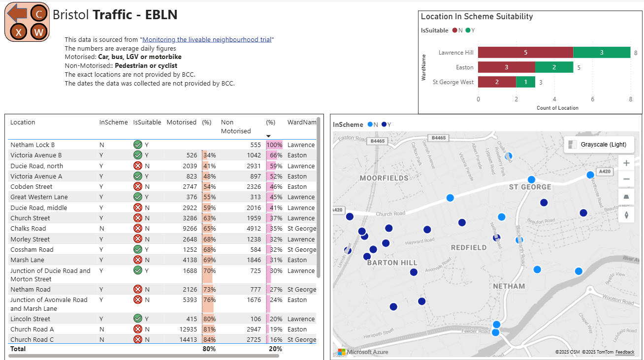This screenshot has height=360, width=644.
Task: Click the 'Bristol Traffic - EBLN' report title
Action: point(115,15)
